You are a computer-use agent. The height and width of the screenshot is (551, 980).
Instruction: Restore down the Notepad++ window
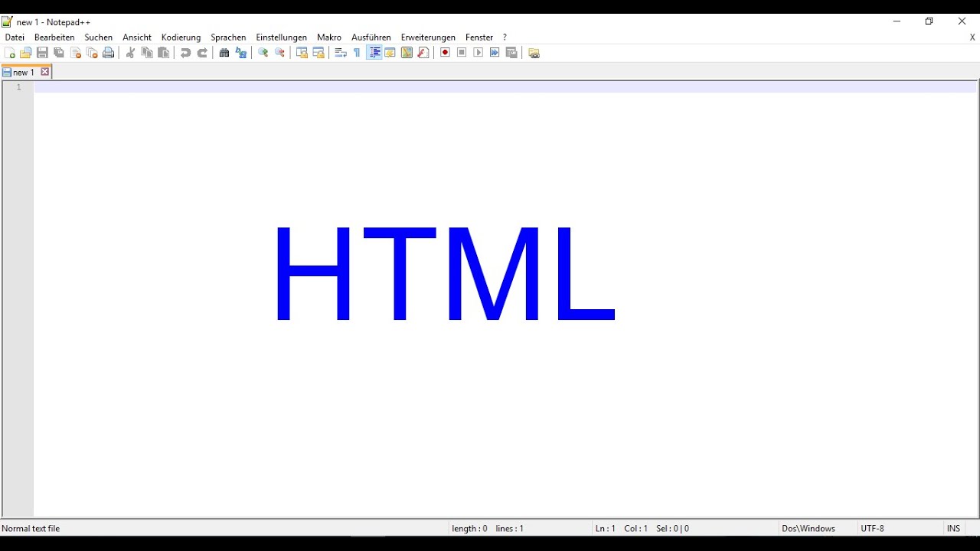click(929, 21)
